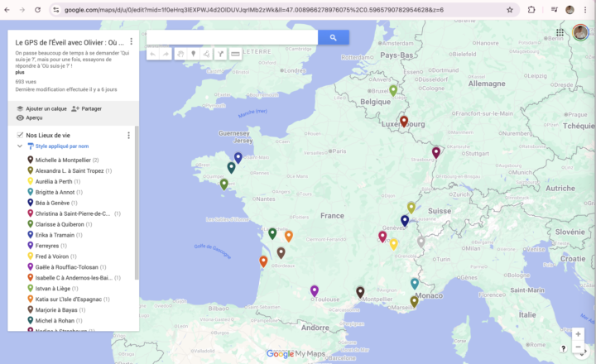
Task: Click the blue search button
Action: (334, 37)
